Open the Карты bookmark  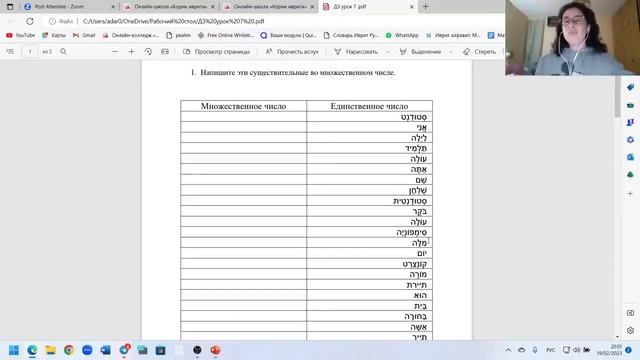pos(54,36)
